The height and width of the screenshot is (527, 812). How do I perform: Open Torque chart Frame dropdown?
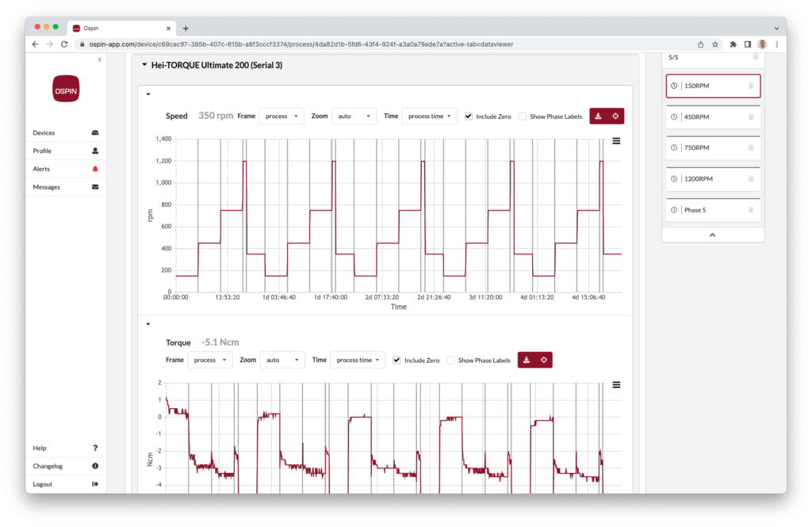(209, 360)
